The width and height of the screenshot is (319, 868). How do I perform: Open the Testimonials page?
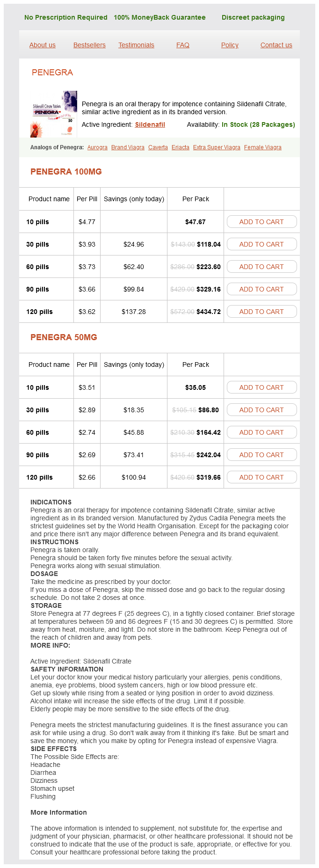[x=136, y=45]
